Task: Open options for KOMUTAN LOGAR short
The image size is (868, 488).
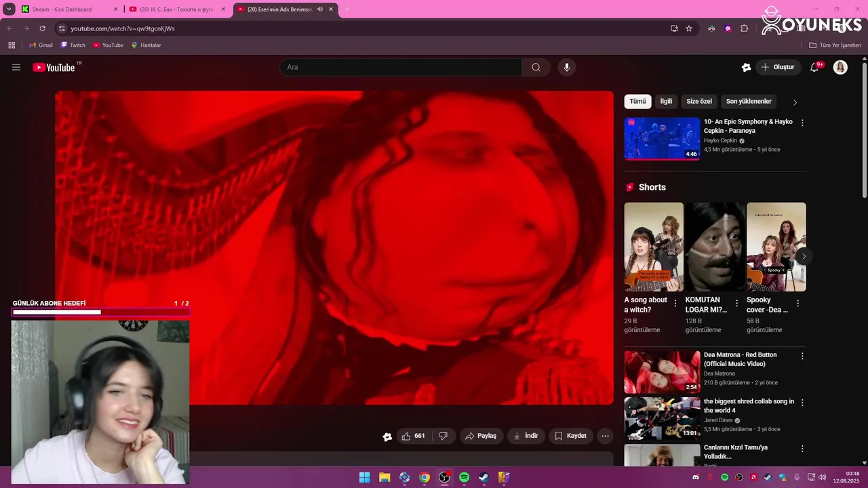Action: click(736, 303)
